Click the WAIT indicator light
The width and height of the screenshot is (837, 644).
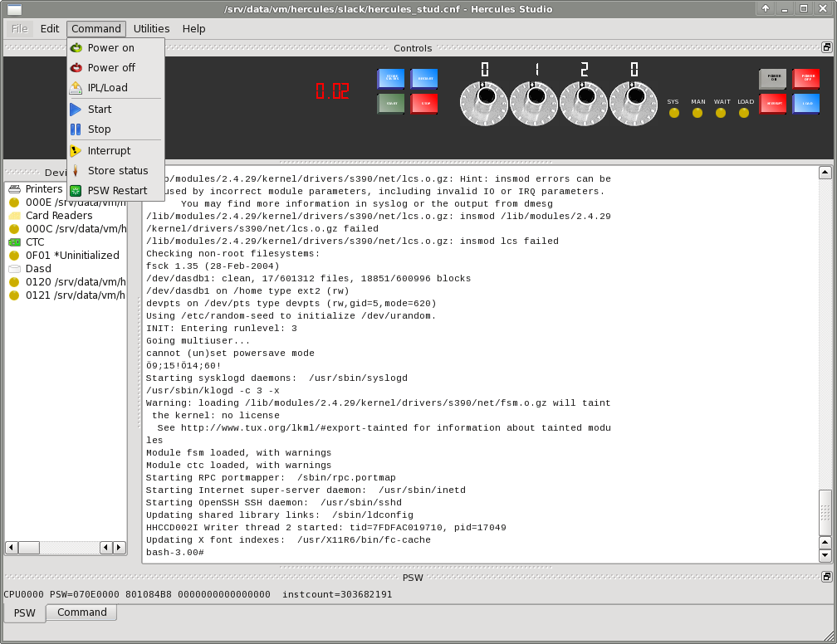(721, 113)
